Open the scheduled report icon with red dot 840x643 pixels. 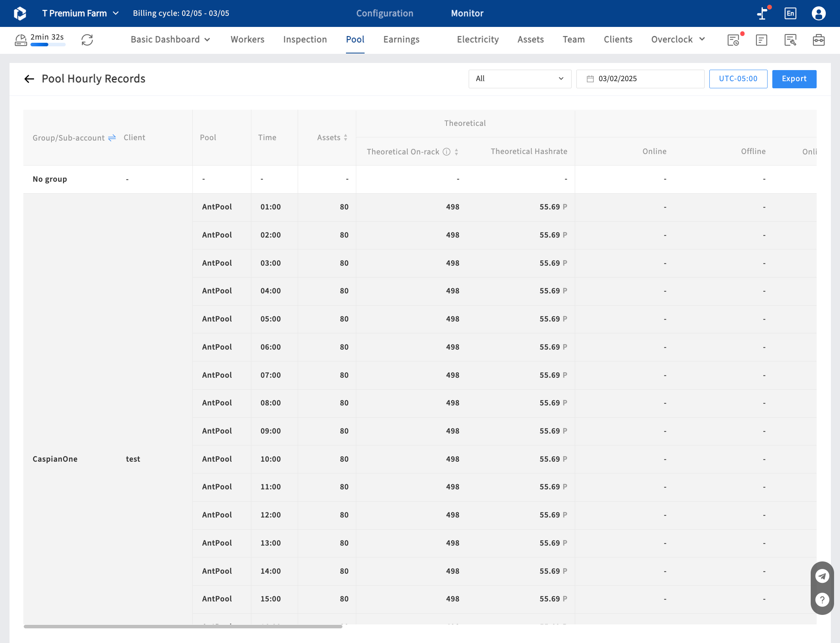[734, 40]
